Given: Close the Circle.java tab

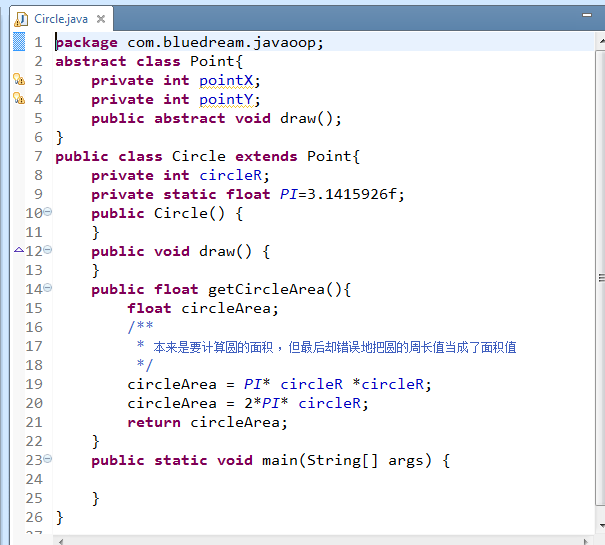Looking at the screenshot, I should coord(101,19).
